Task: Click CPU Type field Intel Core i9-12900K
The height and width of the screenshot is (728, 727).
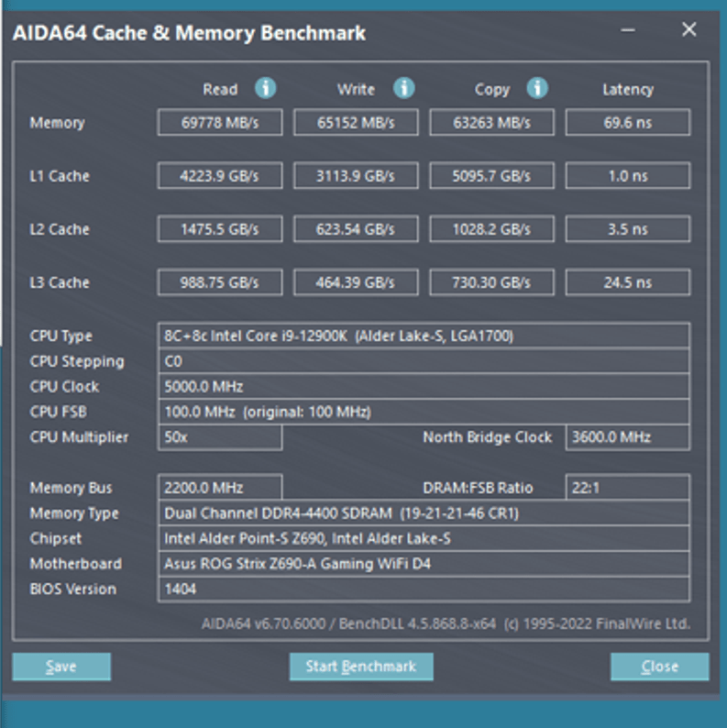Action: click(x=424, y=336)
